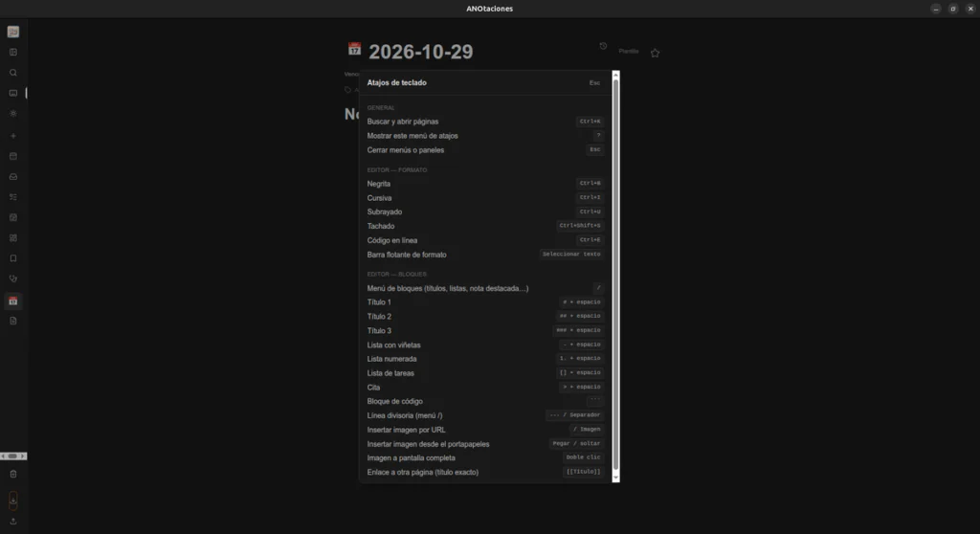Click the Plantilla button
980x534 pixels.
(629, 52)
